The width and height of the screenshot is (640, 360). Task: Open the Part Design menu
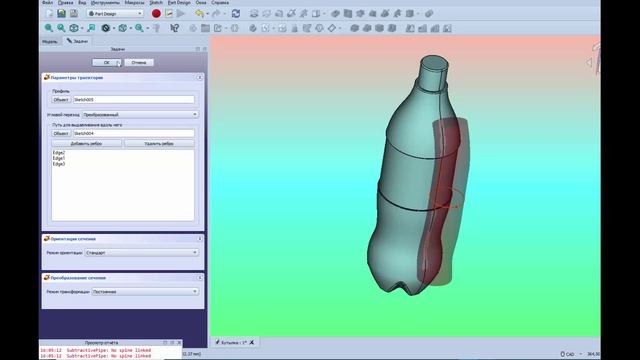point(179,2)
